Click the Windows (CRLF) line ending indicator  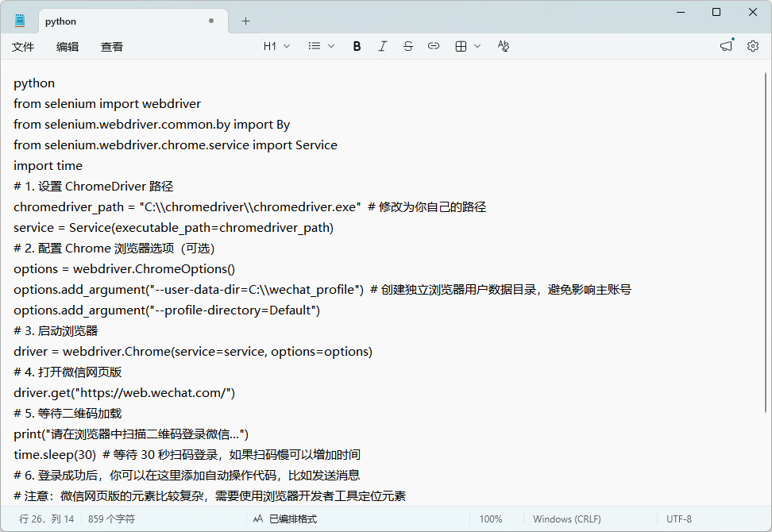567,519
